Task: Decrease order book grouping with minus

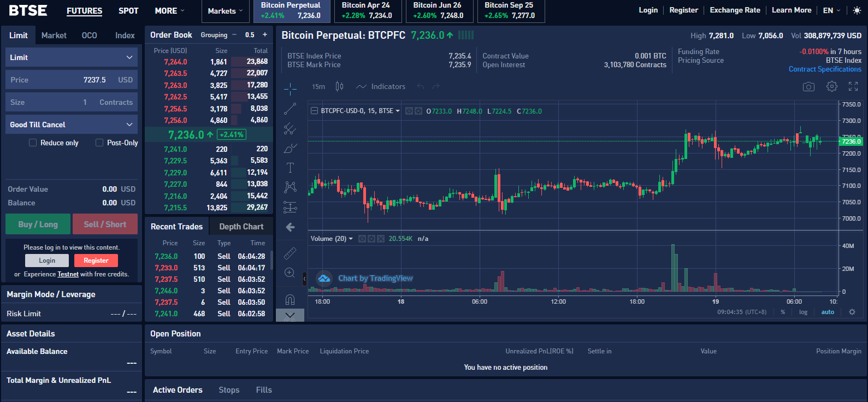Action: pyautogui.click(x=234, y=34)
